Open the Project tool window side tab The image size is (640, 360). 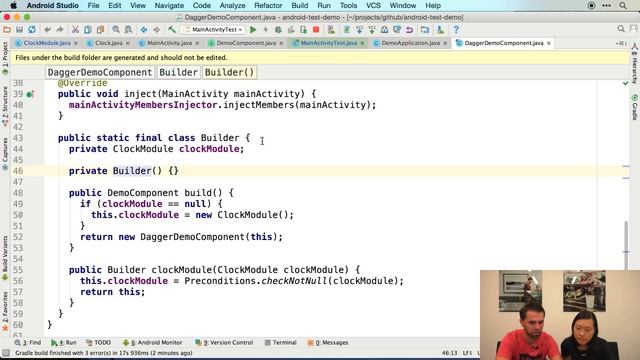point(5,57)
